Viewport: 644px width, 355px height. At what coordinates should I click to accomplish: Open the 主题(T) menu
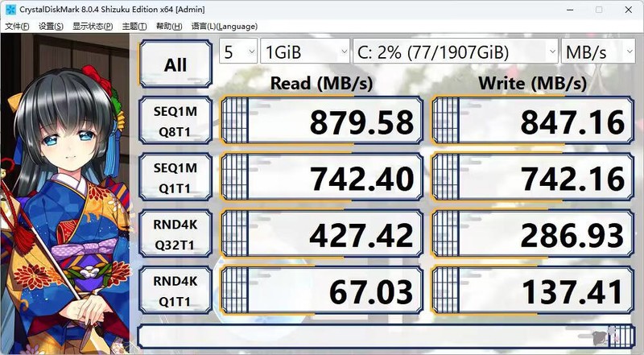coord(134,27)
